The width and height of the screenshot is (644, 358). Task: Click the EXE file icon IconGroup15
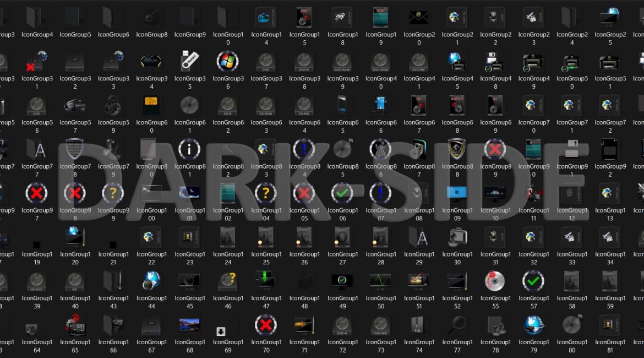point(304,18)
